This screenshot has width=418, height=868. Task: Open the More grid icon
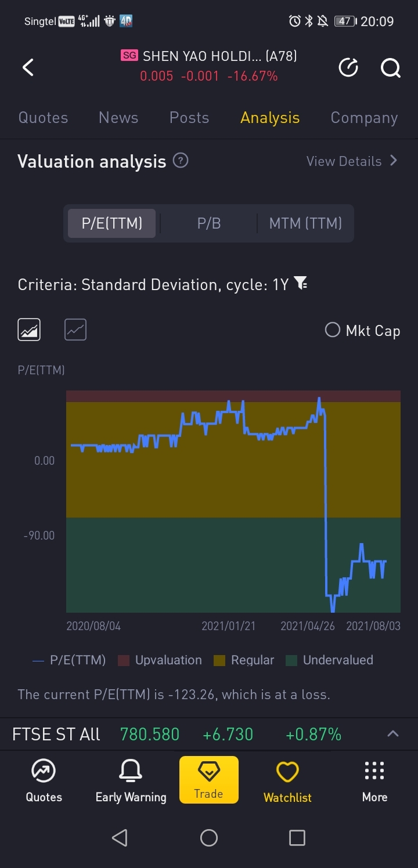pos(374,772)
